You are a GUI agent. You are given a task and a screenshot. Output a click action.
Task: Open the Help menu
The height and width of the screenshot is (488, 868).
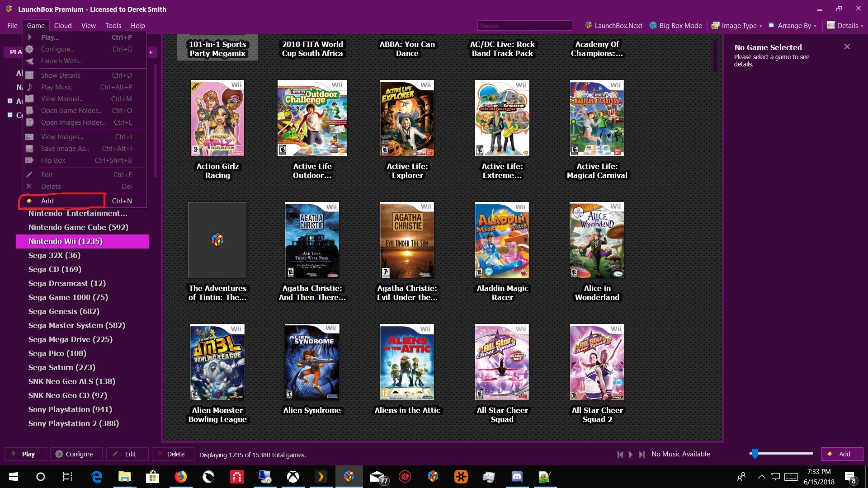[137, 26]
